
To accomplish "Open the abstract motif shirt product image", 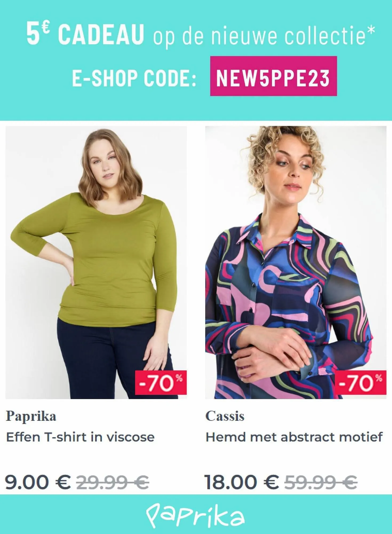I will [296, 262].
